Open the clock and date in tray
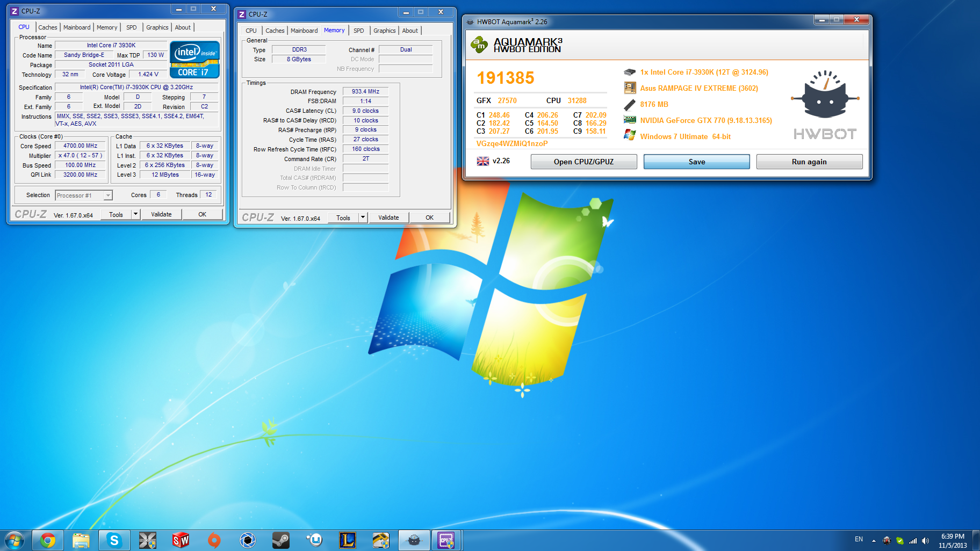 pos(953,541)
